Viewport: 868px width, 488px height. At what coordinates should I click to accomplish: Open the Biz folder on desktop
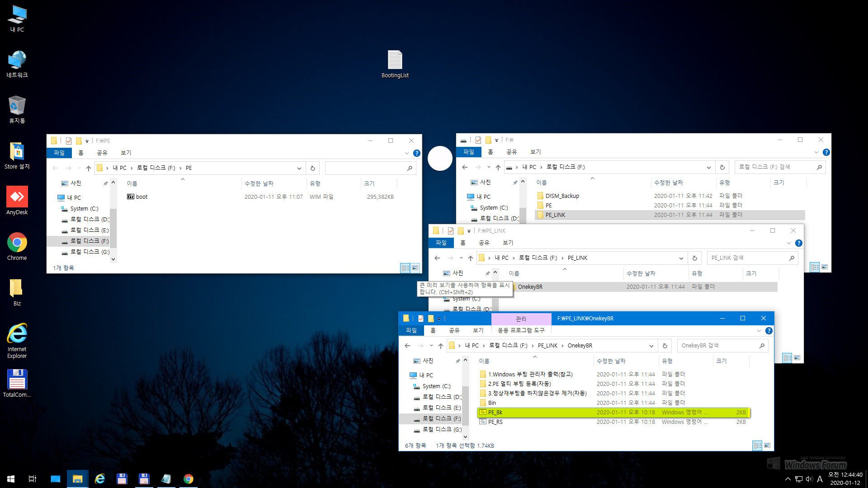pos(17,292)
